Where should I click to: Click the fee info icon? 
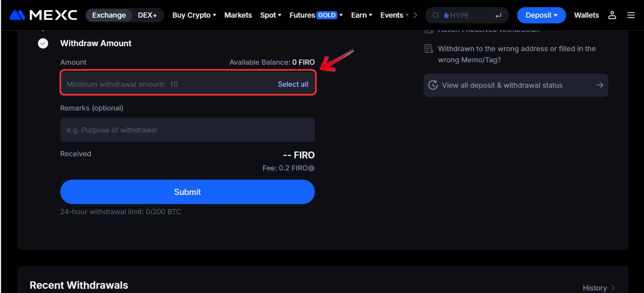point(312,168)
